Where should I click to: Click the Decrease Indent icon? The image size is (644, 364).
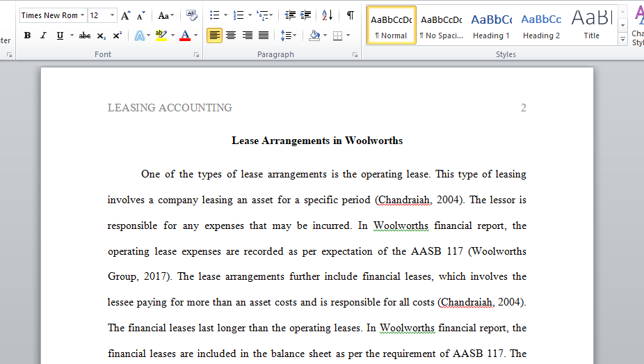[290, 15]
